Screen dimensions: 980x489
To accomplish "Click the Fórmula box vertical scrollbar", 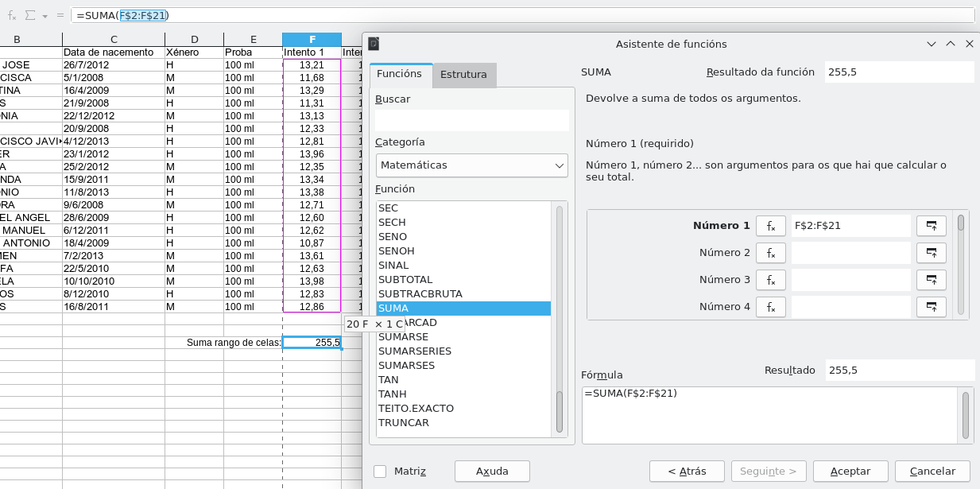I will click(x=966, y=415).
